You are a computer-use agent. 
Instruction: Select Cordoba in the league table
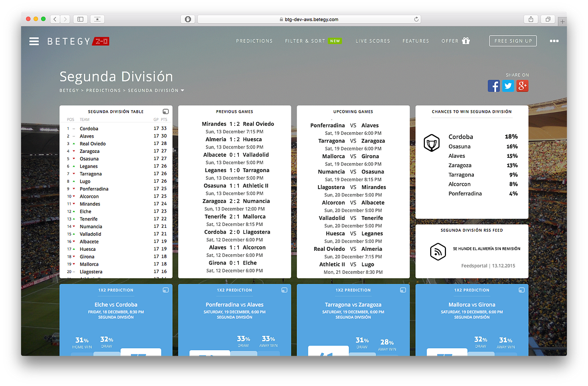[x=89, y=129]
